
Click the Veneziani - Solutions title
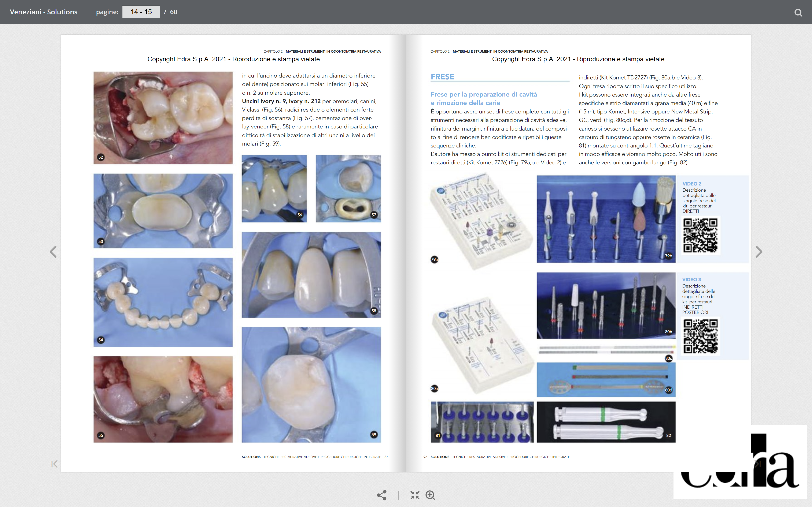44,12
